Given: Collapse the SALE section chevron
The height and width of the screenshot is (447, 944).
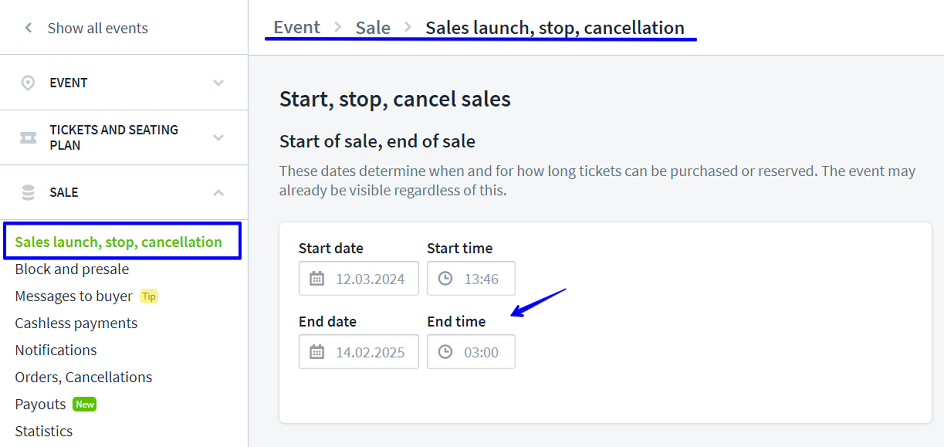Looking at the screenshot, I should click(218, 192).
